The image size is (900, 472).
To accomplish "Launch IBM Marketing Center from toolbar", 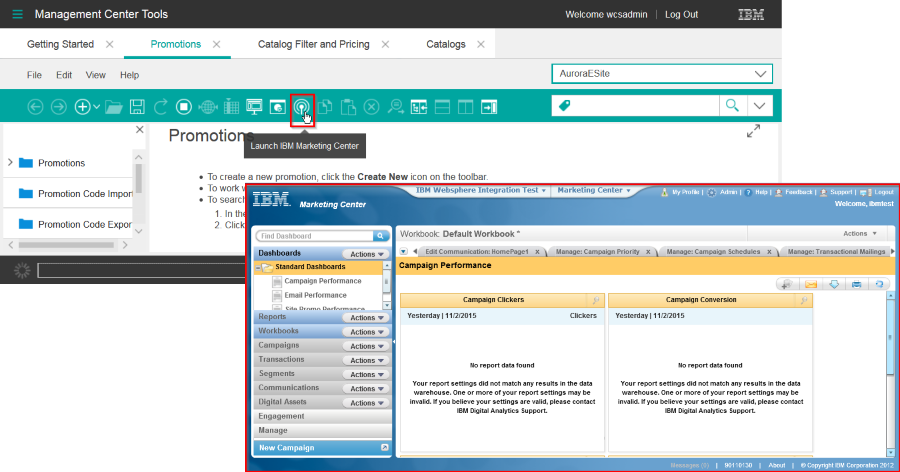I will [x=301, y=107].
